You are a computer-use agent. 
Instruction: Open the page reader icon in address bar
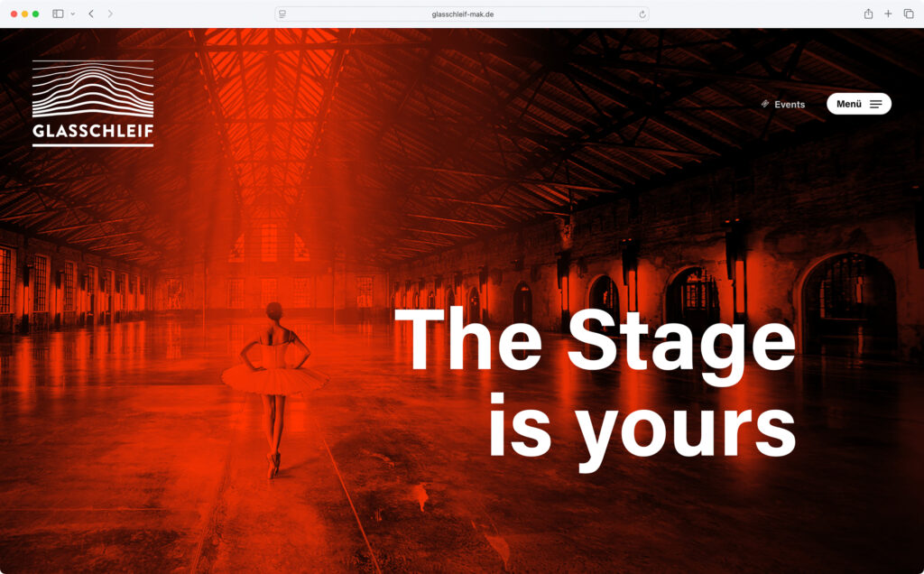click(x=282, y=14)
